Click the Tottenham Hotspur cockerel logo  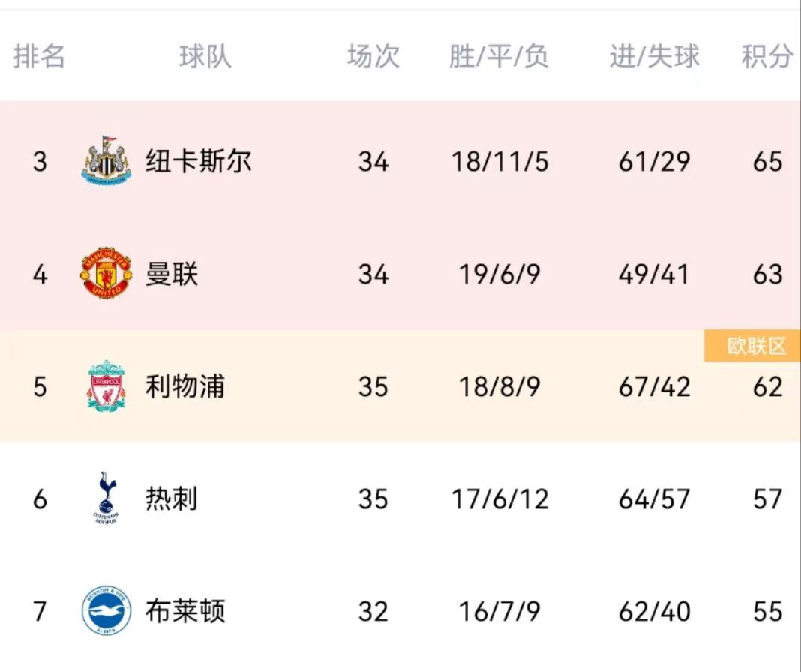click(106, 498)
